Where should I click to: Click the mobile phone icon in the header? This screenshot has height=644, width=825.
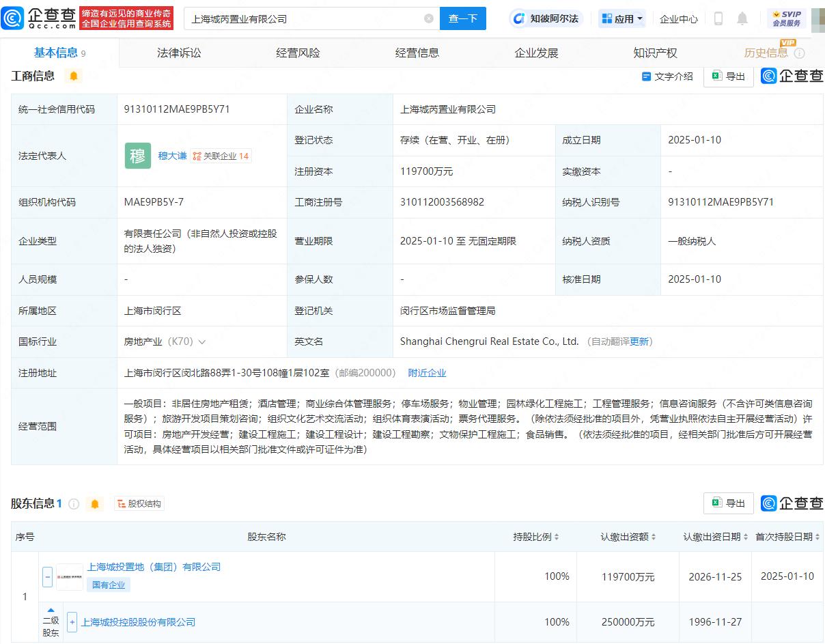point(718,18)
